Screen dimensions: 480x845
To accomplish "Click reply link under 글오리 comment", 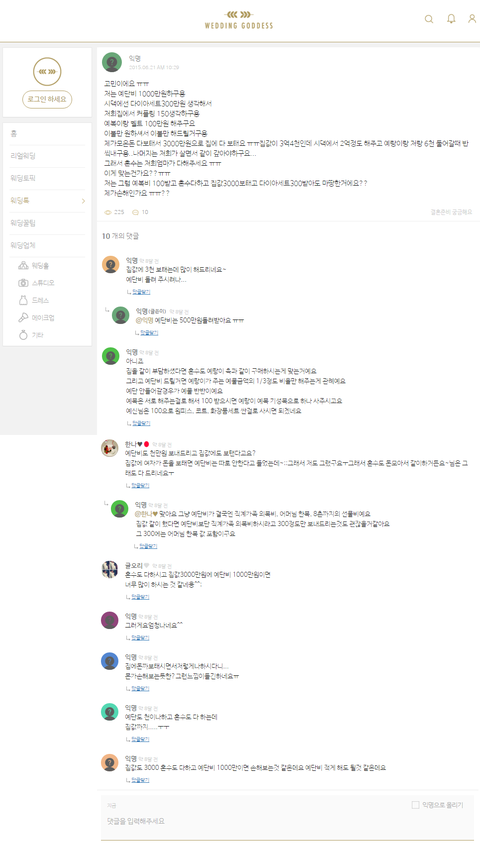I will [x=140, y=597].
